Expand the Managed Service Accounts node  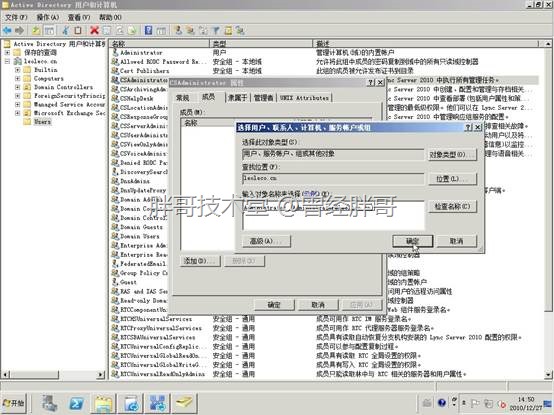[17, 105]
